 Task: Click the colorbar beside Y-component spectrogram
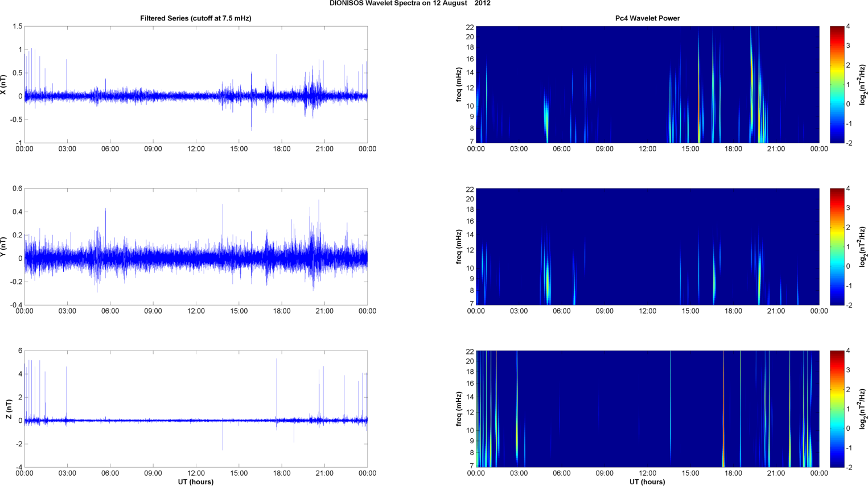tap(837, 247)
